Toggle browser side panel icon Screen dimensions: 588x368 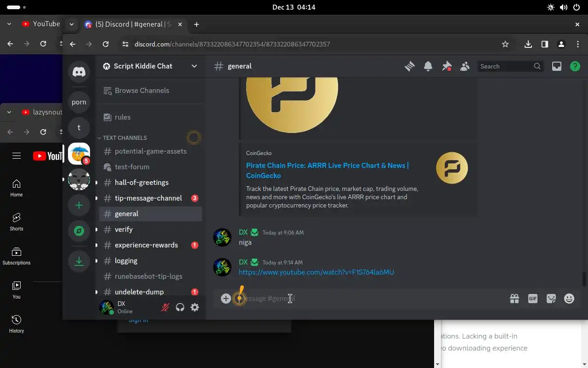tap(545, 44)
